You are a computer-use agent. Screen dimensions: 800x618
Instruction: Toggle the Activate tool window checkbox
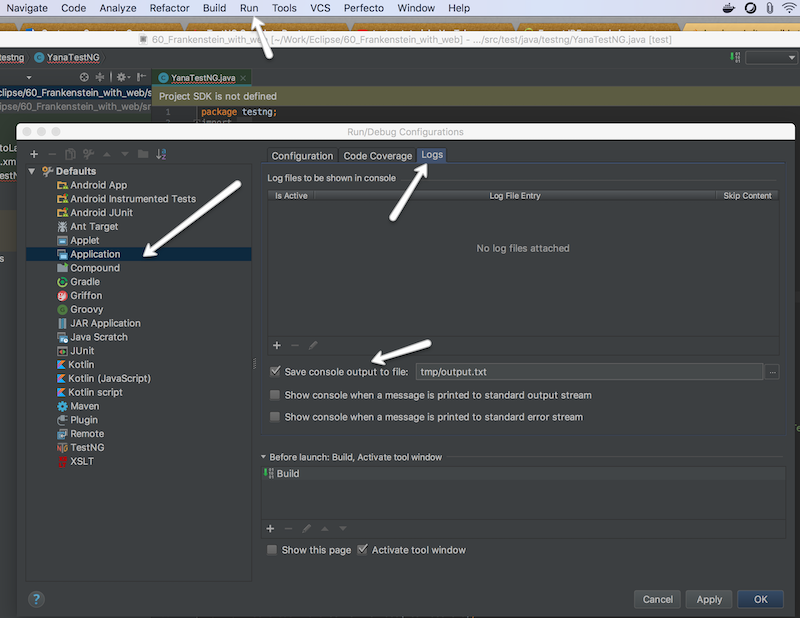(x=363, y=550)
